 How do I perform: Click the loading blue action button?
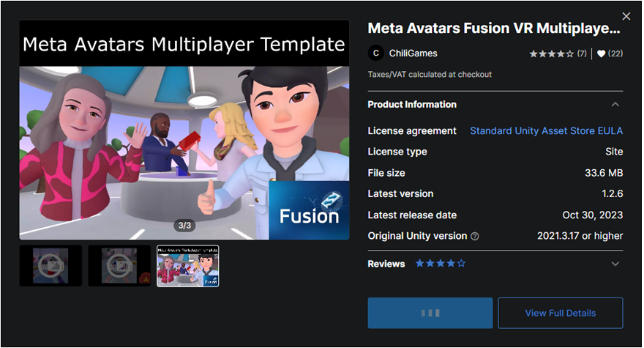click(x=430, y=313)
